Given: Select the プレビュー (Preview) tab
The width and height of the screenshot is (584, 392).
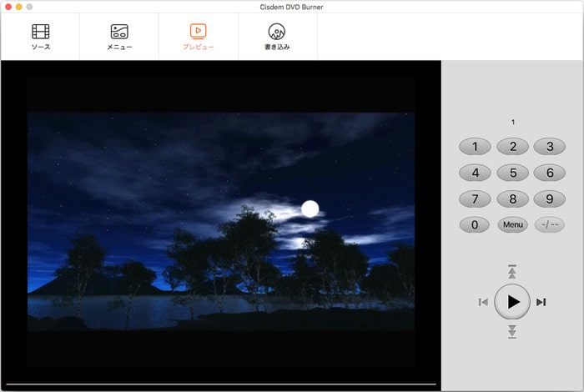Looking at the screenshot, I should coord(199,37).
